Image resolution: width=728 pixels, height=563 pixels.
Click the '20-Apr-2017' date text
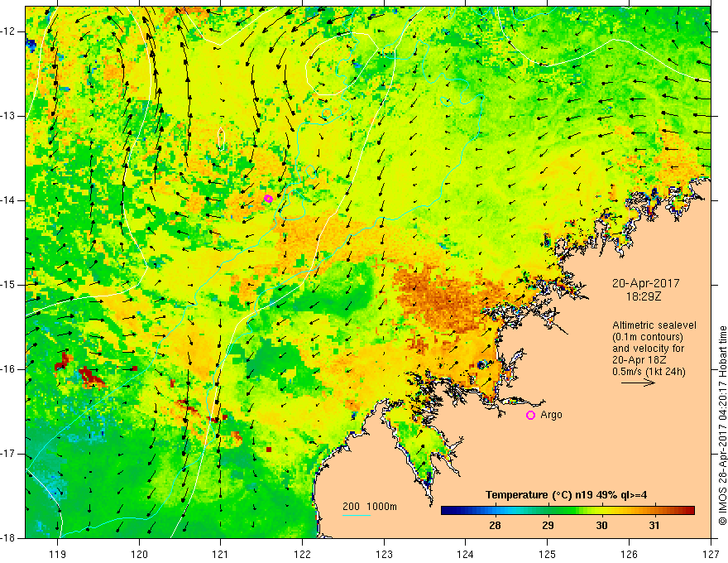point(646,283)
